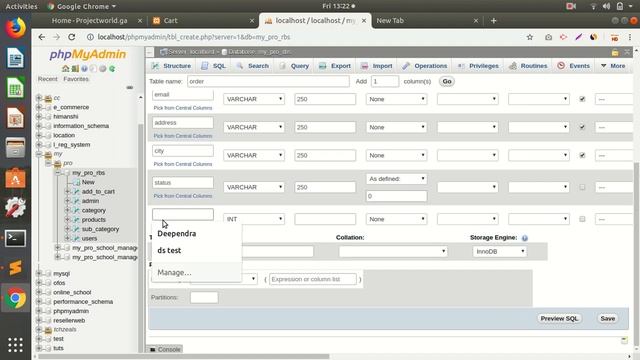Click horizontal scrollbar at bottom
The image size is (640, 360).
[184, 356]
